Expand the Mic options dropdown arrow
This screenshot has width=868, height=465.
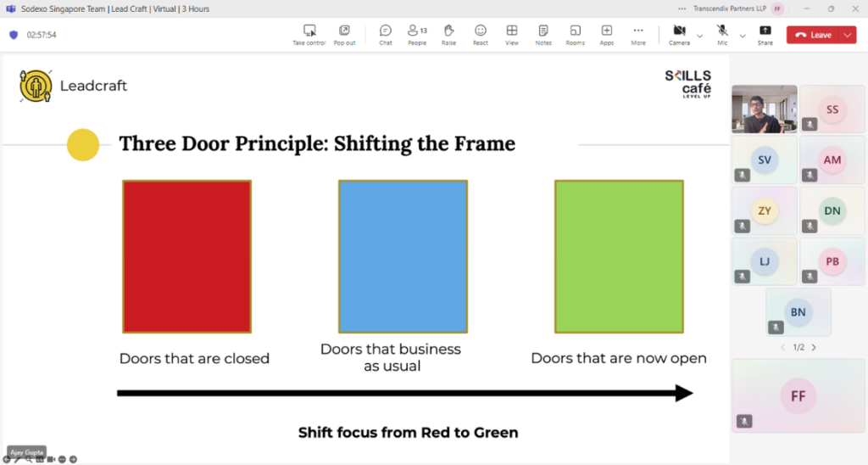click(x=743, y=36)
